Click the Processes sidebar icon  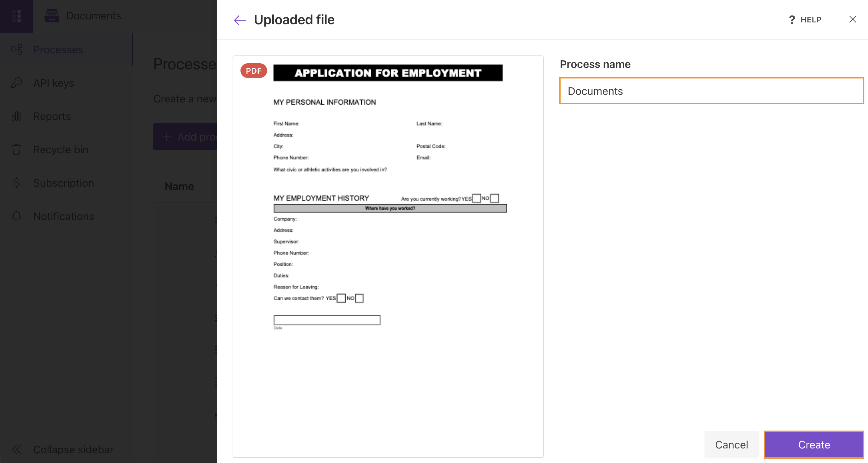pyautogui.click(x=17, y=50)
